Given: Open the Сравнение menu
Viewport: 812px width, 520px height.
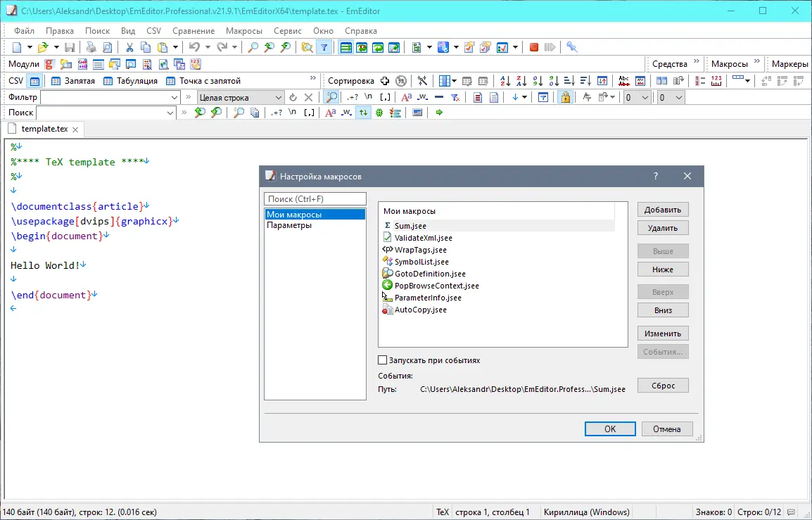Looking at the screenshot, I should [x=194, y=31].
